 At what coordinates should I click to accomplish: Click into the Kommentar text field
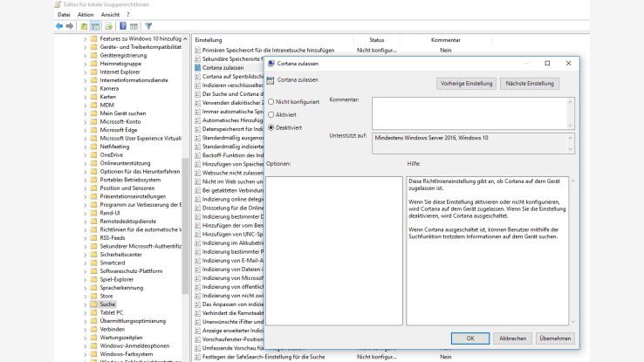point(471,112)
